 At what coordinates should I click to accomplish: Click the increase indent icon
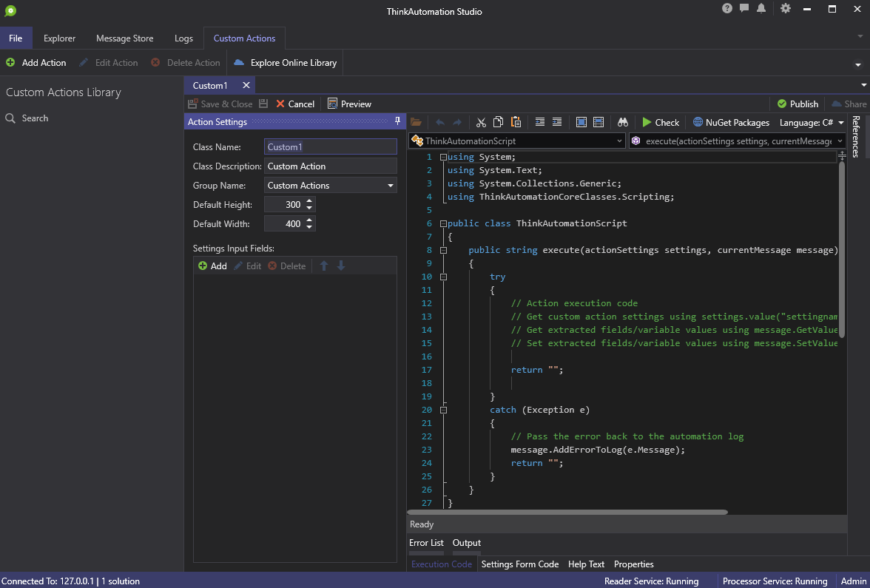557,123
